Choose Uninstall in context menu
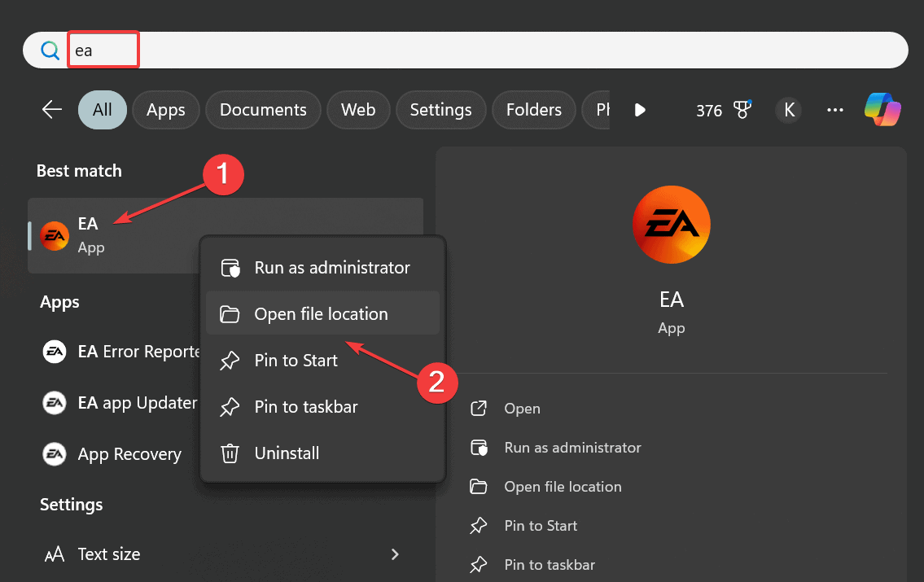Screen dimensions: 924x582 tap(322, 453)
